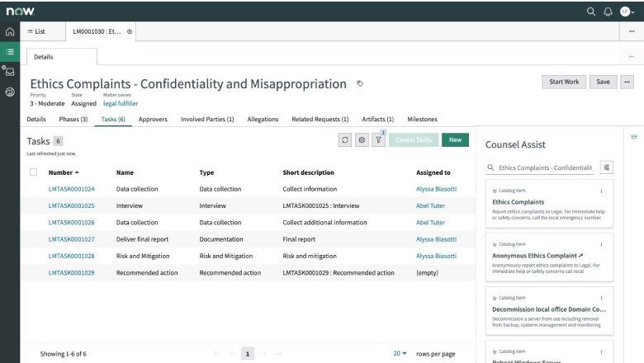Open the dashboard gauge sidebar icon
Image resolution: width=644 pixels, height=363 pixels.
point(10,92)
